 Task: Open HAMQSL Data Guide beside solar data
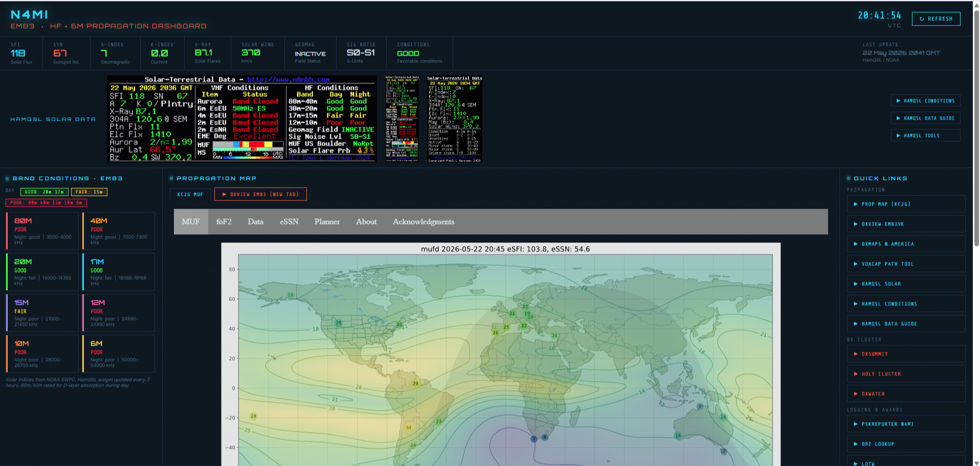925,118
